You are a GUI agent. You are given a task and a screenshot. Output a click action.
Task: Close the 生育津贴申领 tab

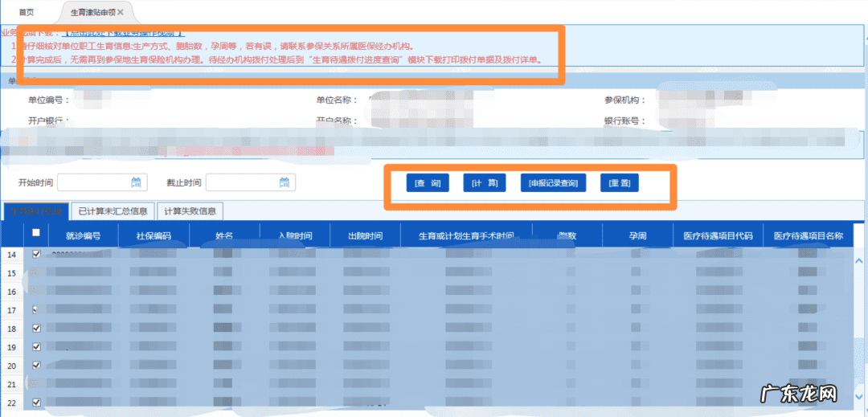tap(121, 13)
